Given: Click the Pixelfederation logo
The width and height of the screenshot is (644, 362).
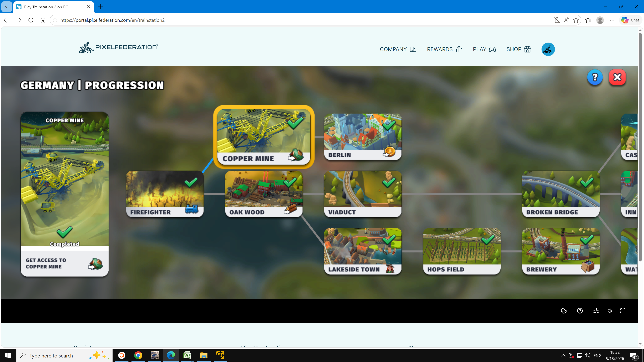Looking at the screenshot, I should (x=118, y=47).
